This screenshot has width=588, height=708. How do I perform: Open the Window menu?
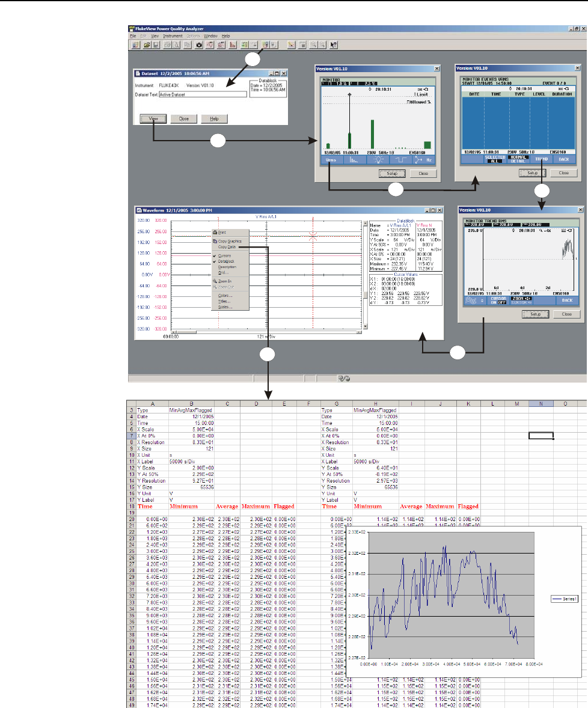210,36
